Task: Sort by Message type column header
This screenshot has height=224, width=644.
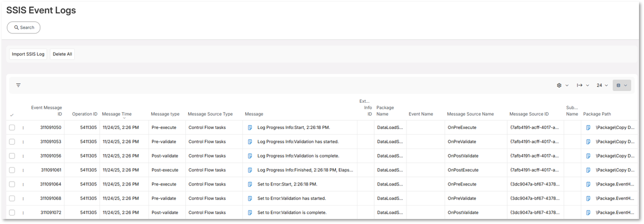Action: pos(165,114)
